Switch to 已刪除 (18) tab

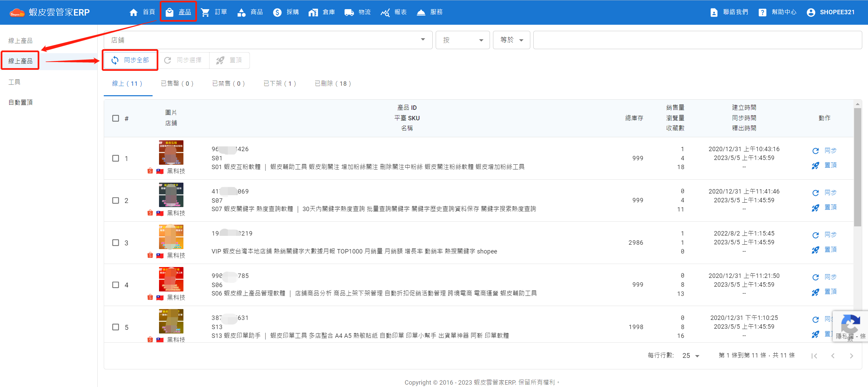point(333,84)
